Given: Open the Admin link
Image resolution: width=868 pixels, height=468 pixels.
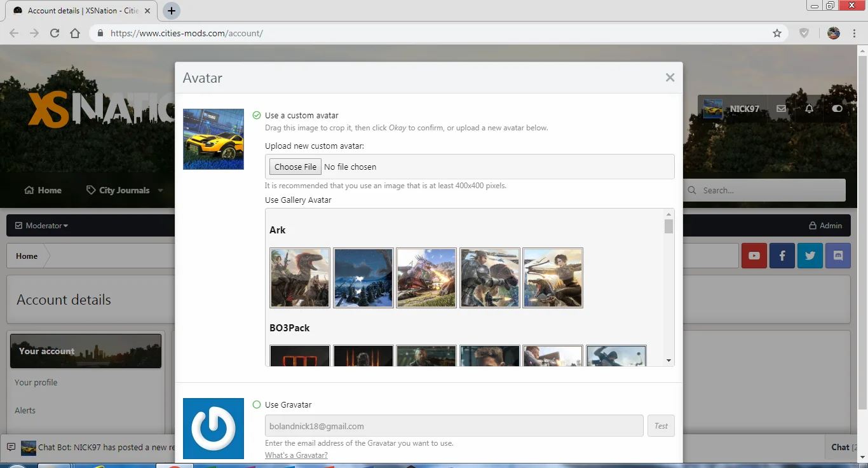Looking at the screenshot, I should click(825, 226).
